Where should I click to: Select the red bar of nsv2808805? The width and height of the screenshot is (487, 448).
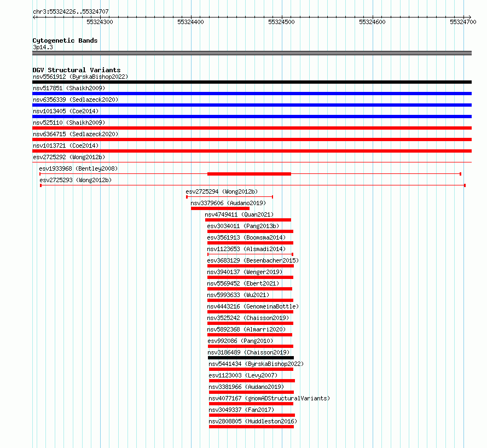[x=252, y=427]
